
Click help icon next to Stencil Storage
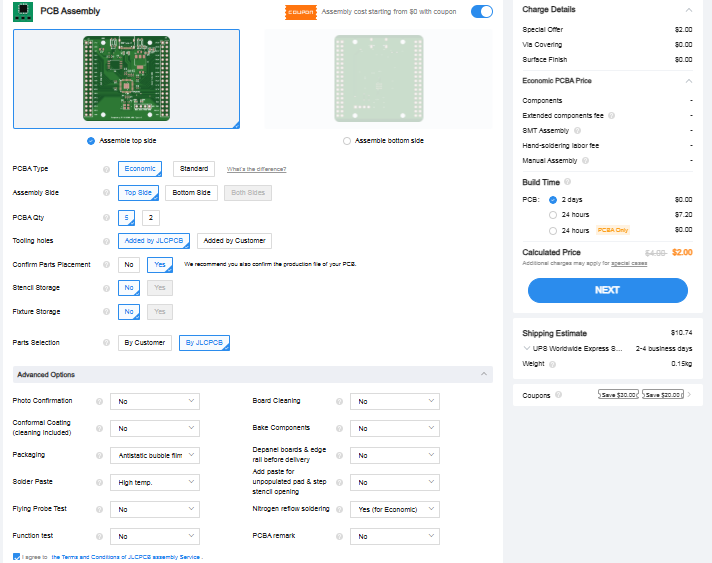click(106, 288)
